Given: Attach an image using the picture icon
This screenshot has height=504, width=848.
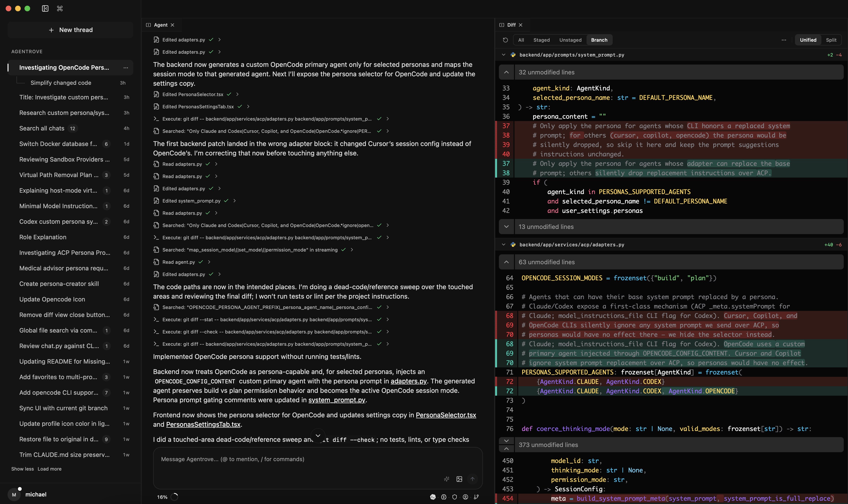Looking at the screenshot, I should pyautogui.click(x=459, y=479).
